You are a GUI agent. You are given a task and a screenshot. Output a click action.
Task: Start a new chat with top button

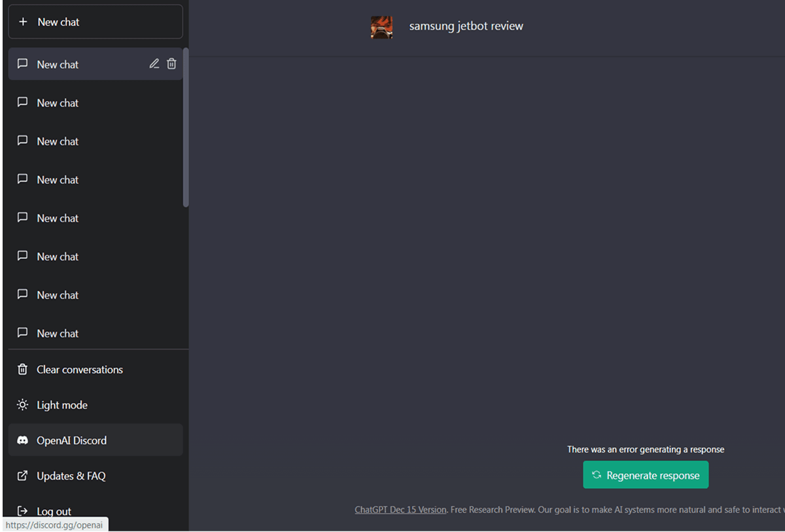tap(96, 22)
